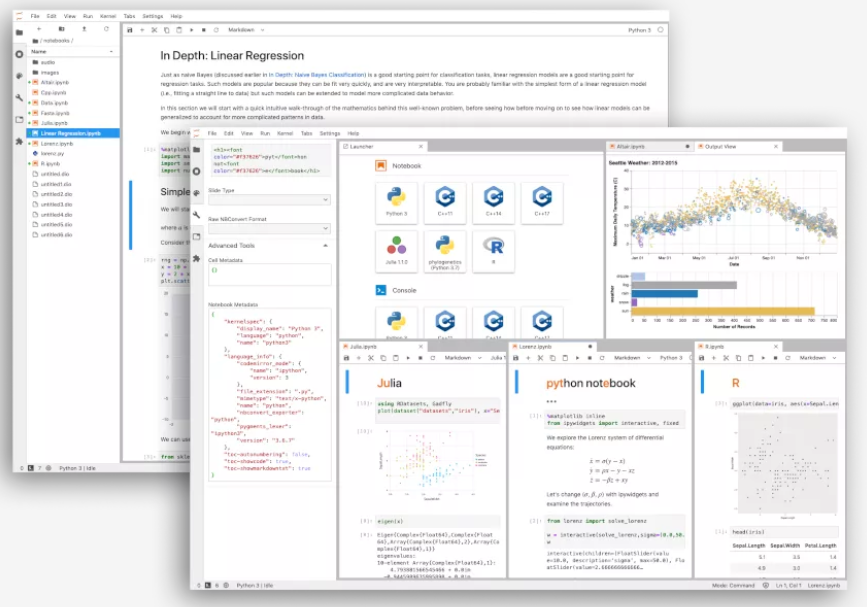Open Help menu in front window
This screenshot has width=867, height=607.
click(353, 134)
